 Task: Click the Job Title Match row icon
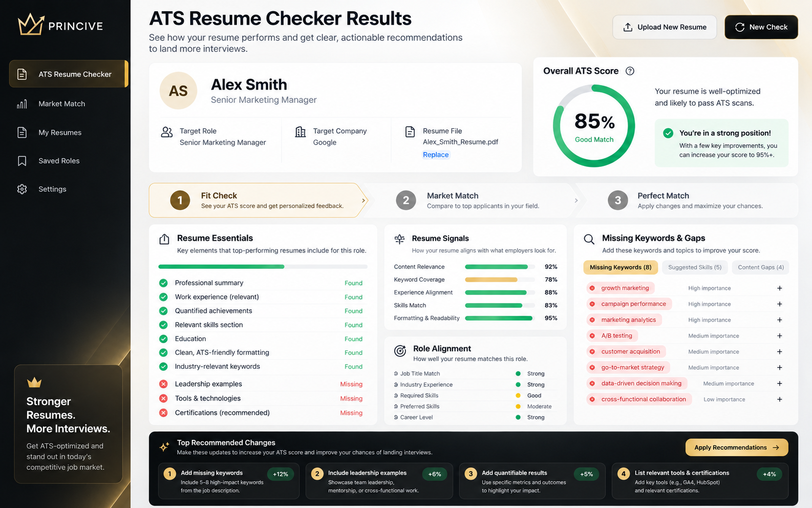click(396, 374)
